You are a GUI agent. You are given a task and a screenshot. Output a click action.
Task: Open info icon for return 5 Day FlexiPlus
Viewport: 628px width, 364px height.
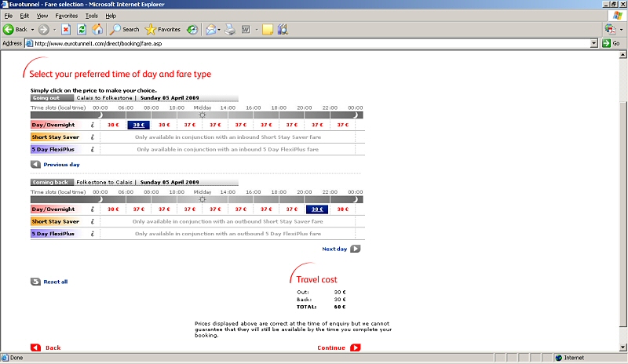pos(93,234)
